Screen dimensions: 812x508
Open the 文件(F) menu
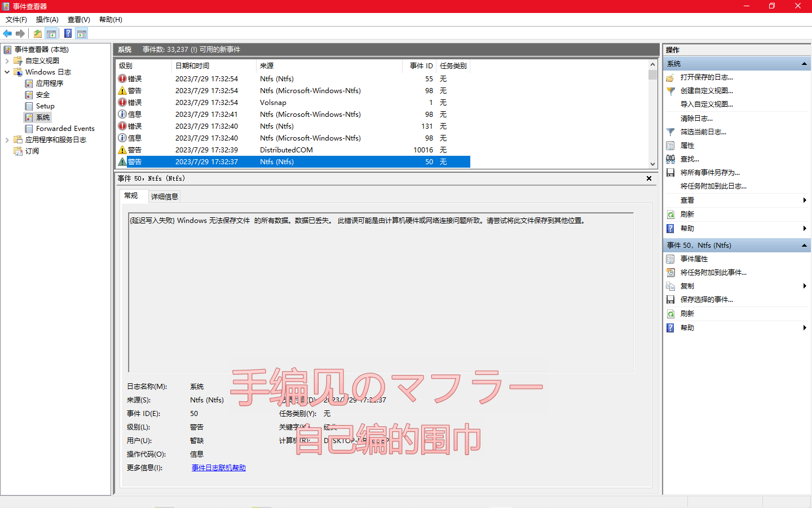point(16,19)
